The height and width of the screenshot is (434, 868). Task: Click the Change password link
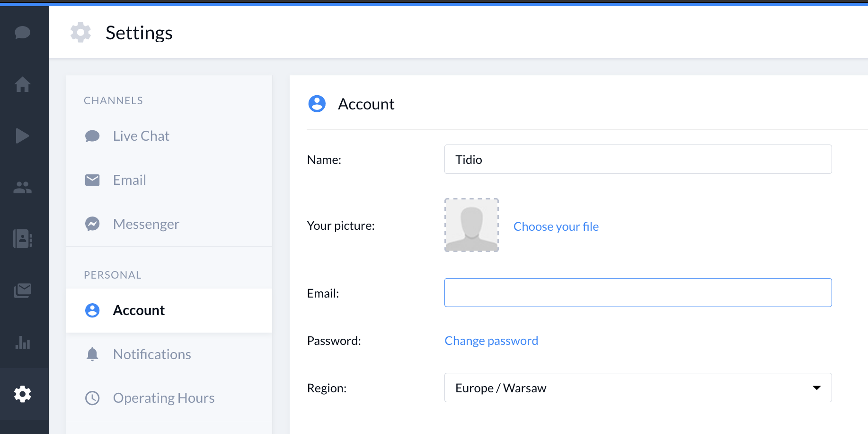491,341
